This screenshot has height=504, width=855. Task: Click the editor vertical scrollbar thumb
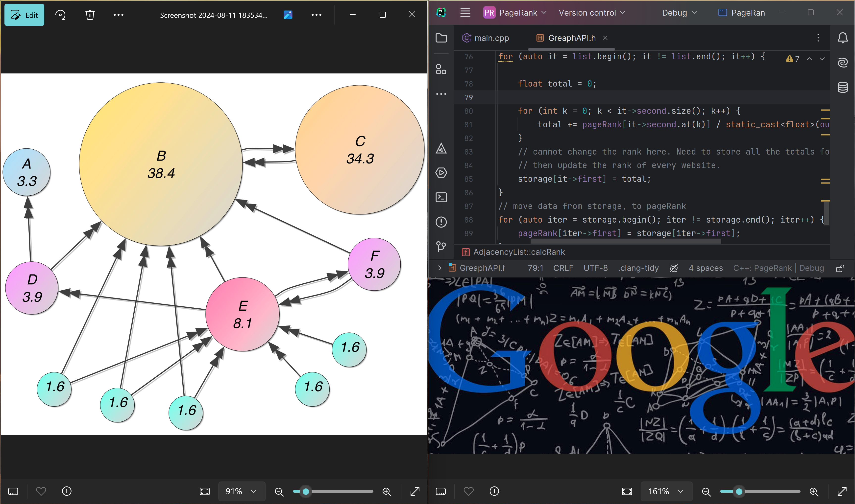point(827,213)
